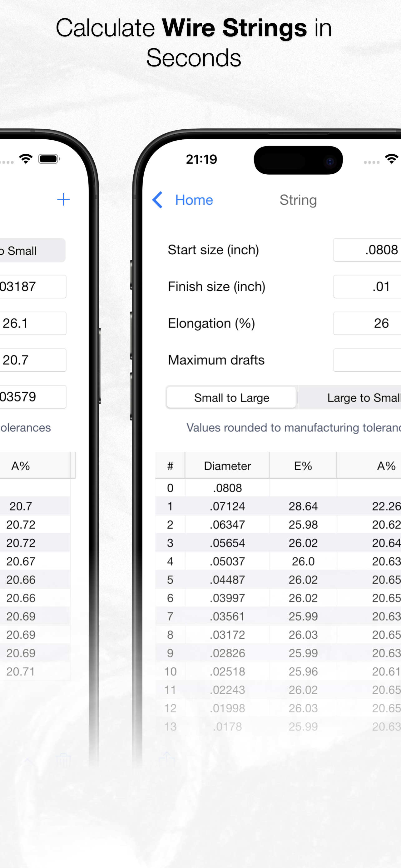401x868 pixels.
Task: Select diameter cell .01998
Action: [227, 708]
